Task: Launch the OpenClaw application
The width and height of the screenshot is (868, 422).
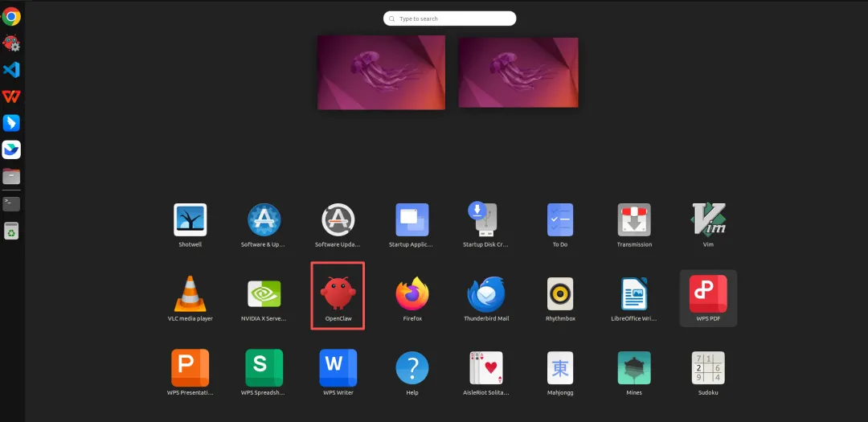Action: pos(338,294)
